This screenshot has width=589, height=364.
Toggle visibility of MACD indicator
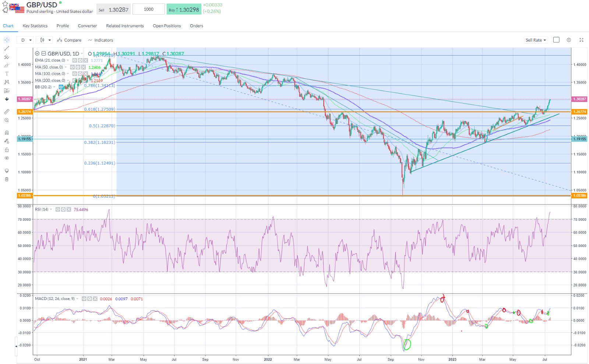tap(84, 299)
